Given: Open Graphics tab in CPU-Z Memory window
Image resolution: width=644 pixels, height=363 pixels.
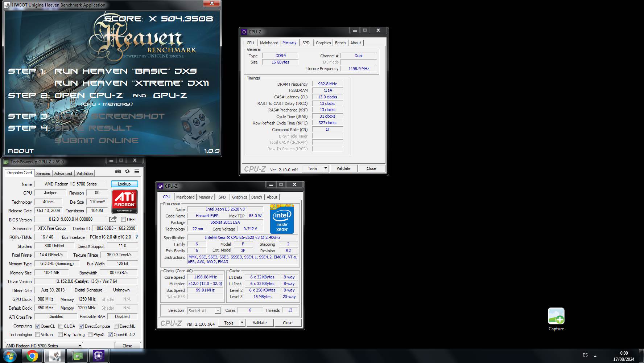Looking at the screenshot, I should [x=323, y=43].
